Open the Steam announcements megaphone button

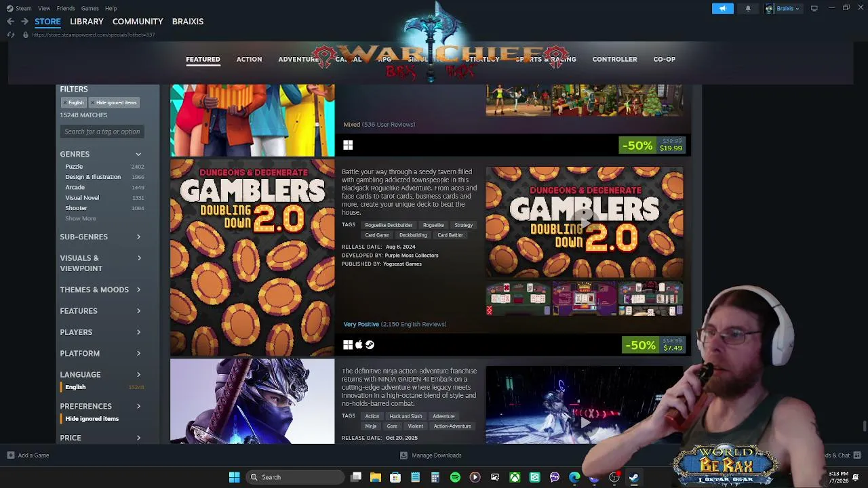tap(723, 8)
